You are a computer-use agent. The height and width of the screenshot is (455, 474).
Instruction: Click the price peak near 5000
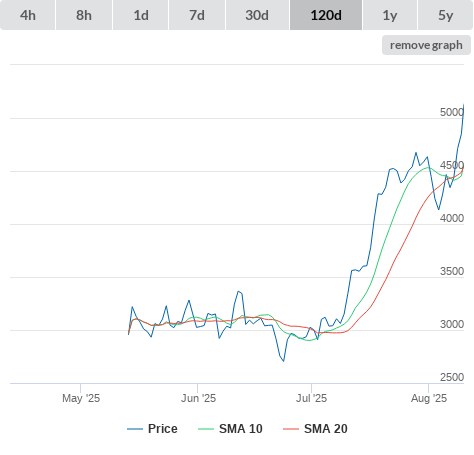click(x=464, y=105)
